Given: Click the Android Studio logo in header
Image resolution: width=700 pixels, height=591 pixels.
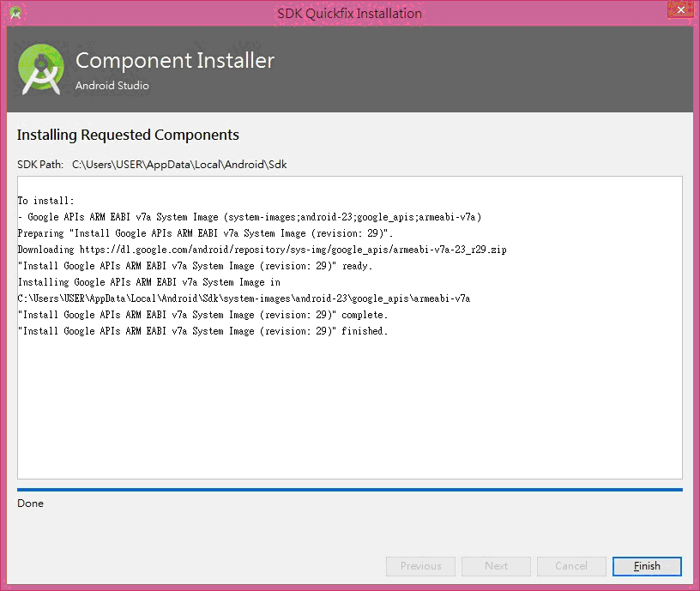Looking at the screenshot, I should pos(41,69).
